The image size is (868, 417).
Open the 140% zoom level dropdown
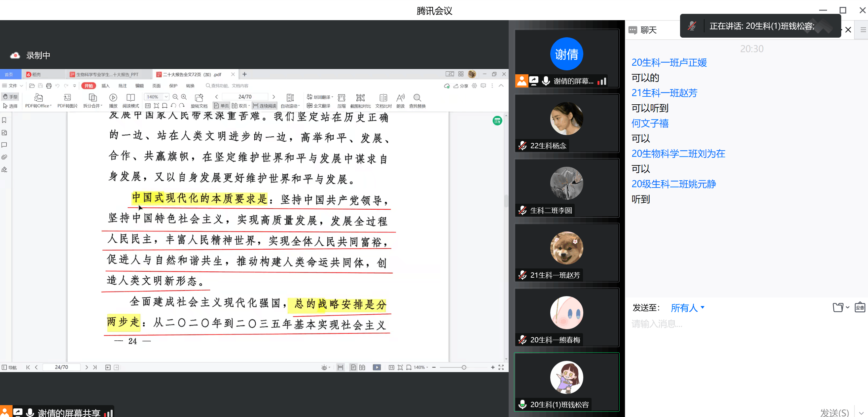(166, 97)
